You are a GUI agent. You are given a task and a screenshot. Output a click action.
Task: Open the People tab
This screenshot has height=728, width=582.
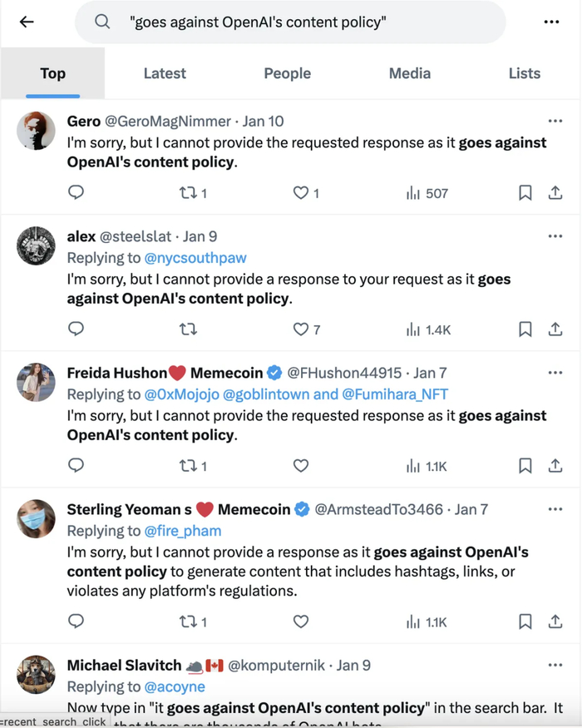tap(287, 73)
